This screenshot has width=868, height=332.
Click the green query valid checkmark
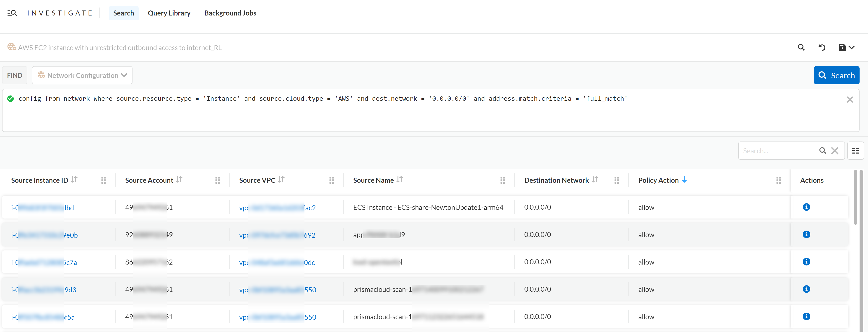(x=10, y=99)
